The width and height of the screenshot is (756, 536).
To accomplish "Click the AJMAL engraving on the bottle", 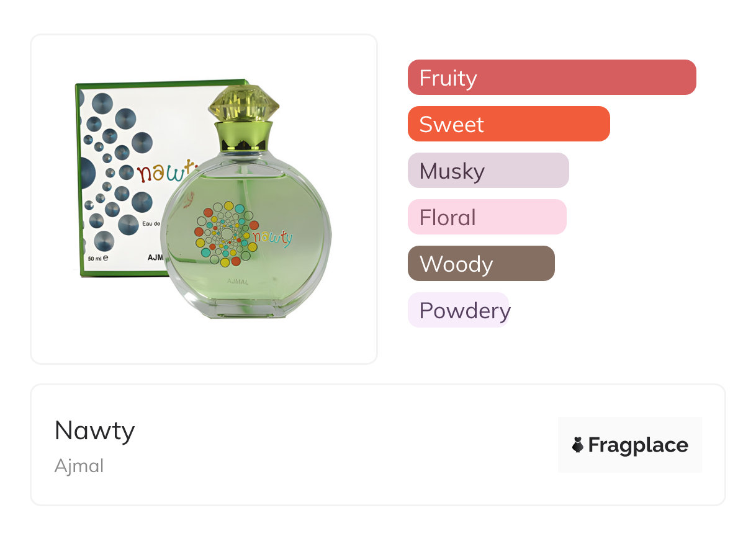I will click(x=239, y=282).
